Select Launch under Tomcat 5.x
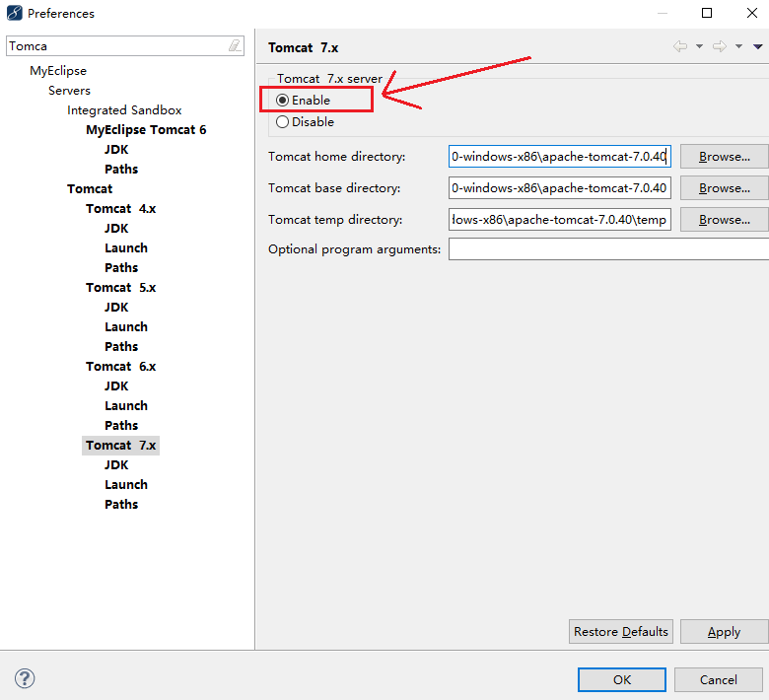 pos(126,327)
